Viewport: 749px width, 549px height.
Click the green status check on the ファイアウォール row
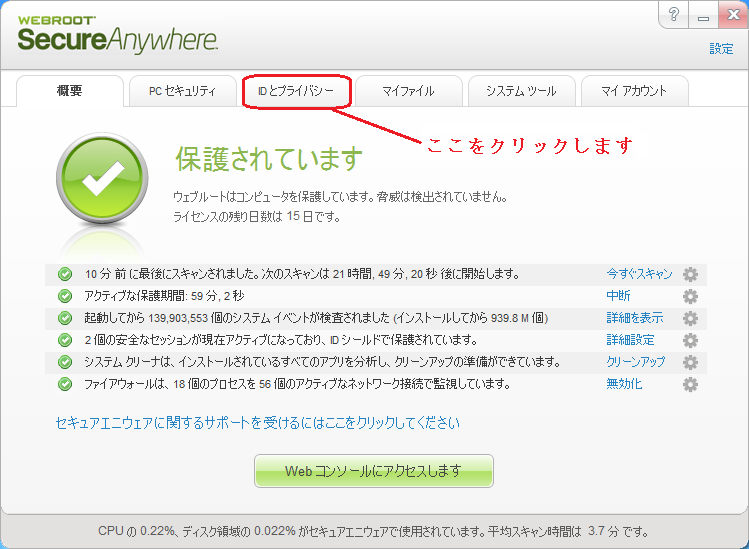point(64,384)
